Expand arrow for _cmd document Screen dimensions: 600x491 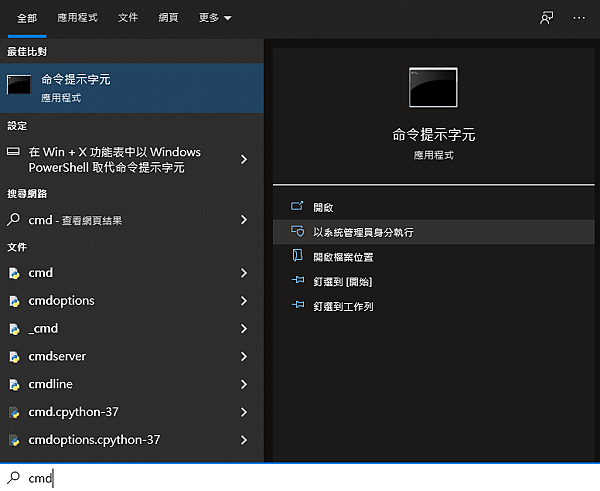click(x=244, y=329)
